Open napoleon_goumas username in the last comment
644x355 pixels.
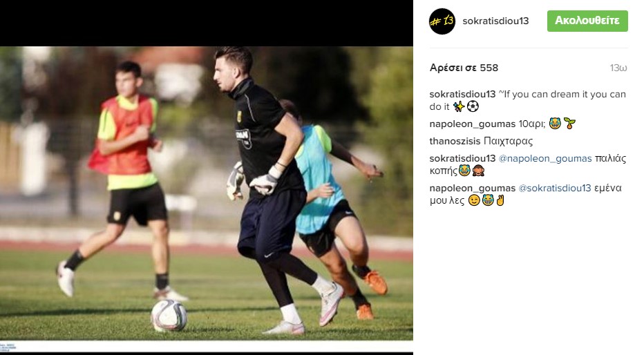coord(473,188)
